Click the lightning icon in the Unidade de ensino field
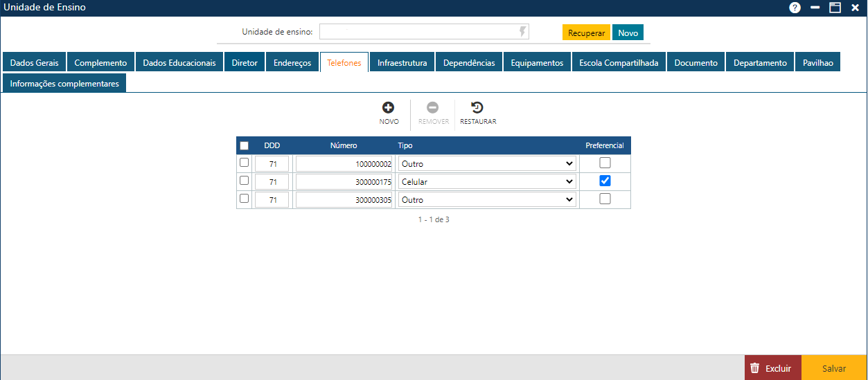This screenshot has height=380, width=868. [x=522, y=32]
